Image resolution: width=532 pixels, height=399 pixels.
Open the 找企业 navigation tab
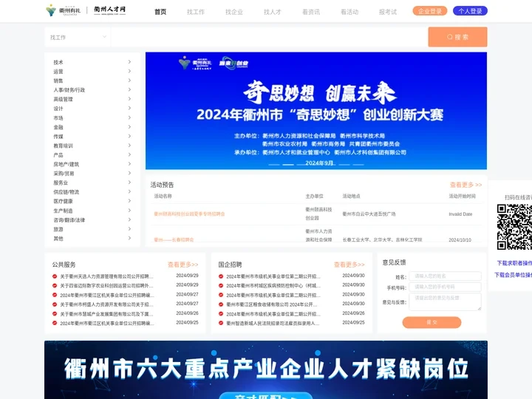coord(234,12)
